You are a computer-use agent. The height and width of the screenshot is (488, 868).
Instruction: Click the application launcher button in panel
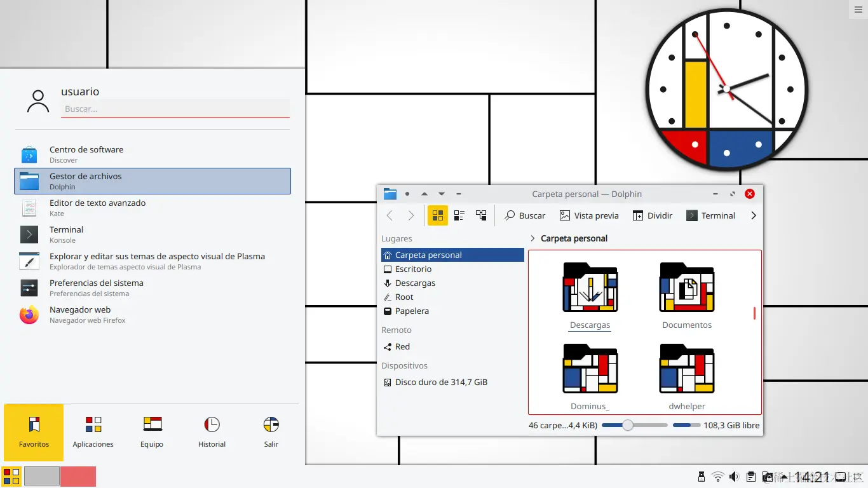pyautogui.click(x=11, y=477)
